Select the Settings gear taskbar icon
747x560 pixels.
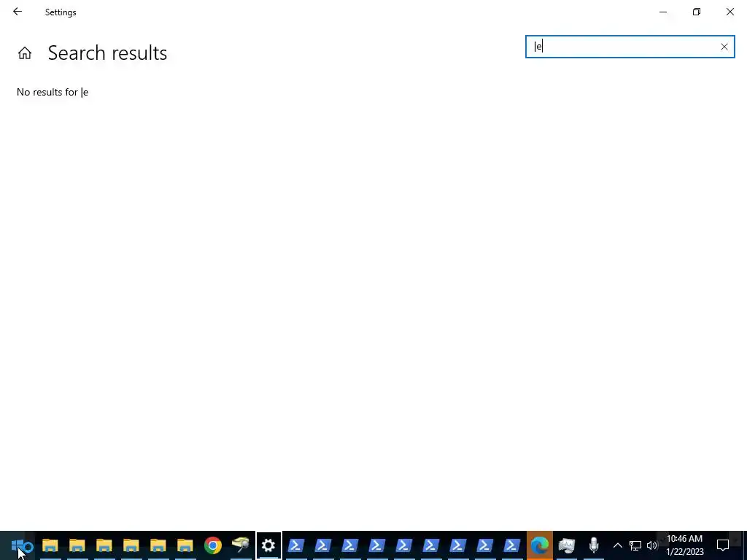click(268, 545)
